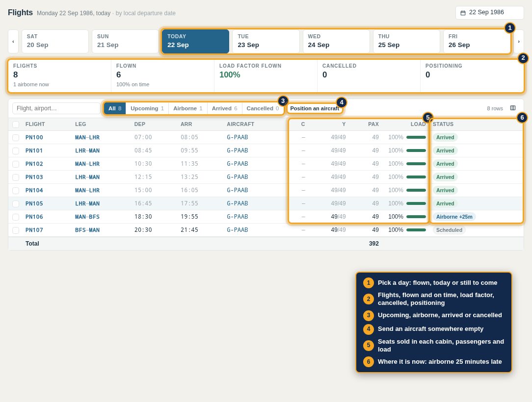Toggle the select-all checkbox in header
532x402 pixels.
[16, 125]
